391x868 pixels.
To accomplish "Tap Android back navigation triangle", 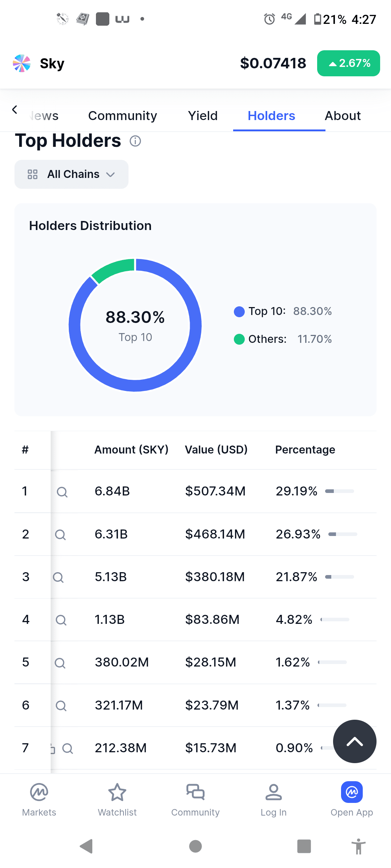I will [x=87, y=846].
